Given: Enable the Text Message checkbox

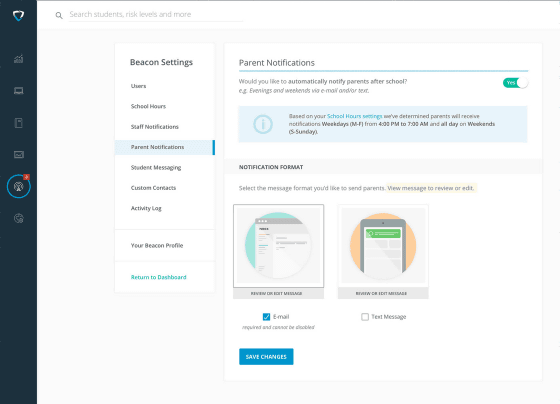Looking at the screenshot, I should pyautogui.click(x=365, y=317).
